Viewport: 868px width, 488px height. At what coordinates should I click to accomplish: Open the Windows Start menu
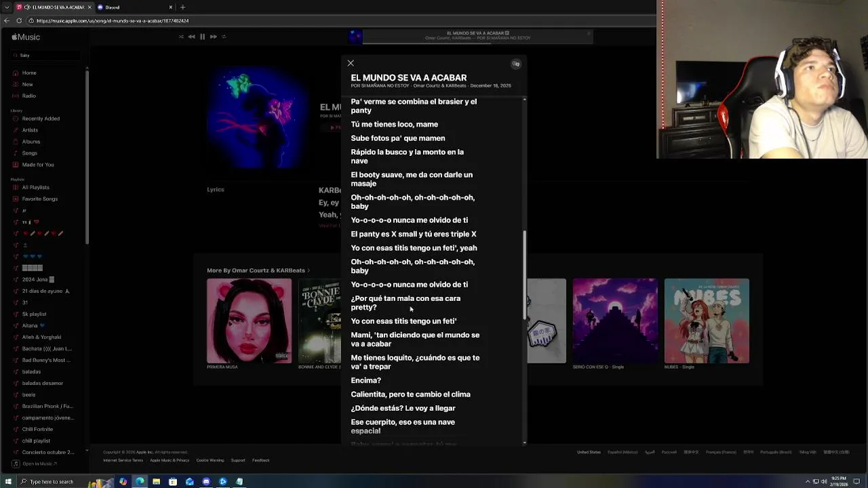(8, 482)
